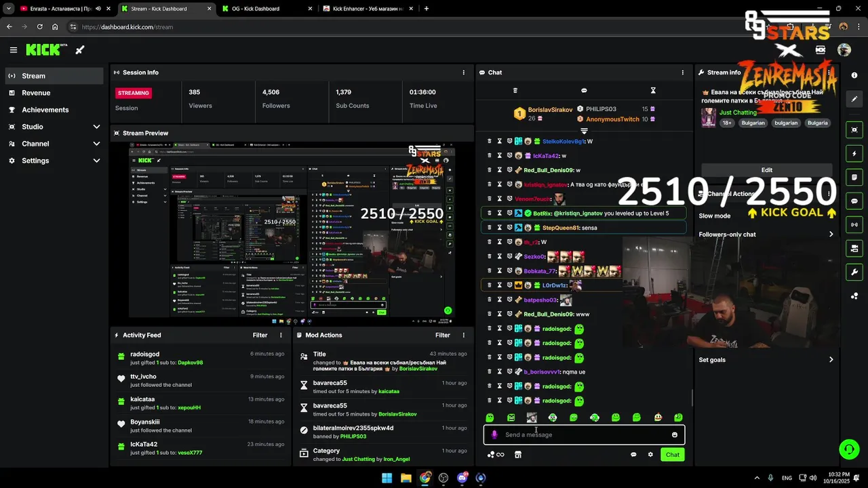Click the green support headset button
This screenshot has height=488, width=868.
tap(848, 449)
